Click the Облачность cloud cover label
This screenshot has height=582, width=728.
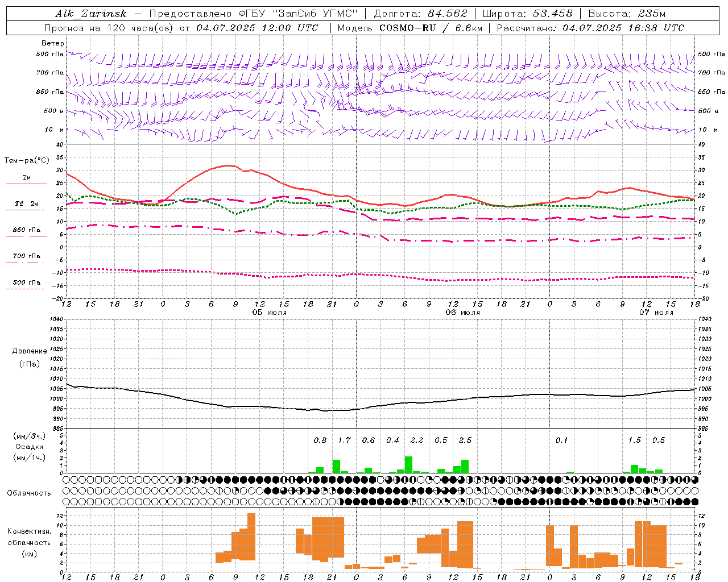pos(29,493)
